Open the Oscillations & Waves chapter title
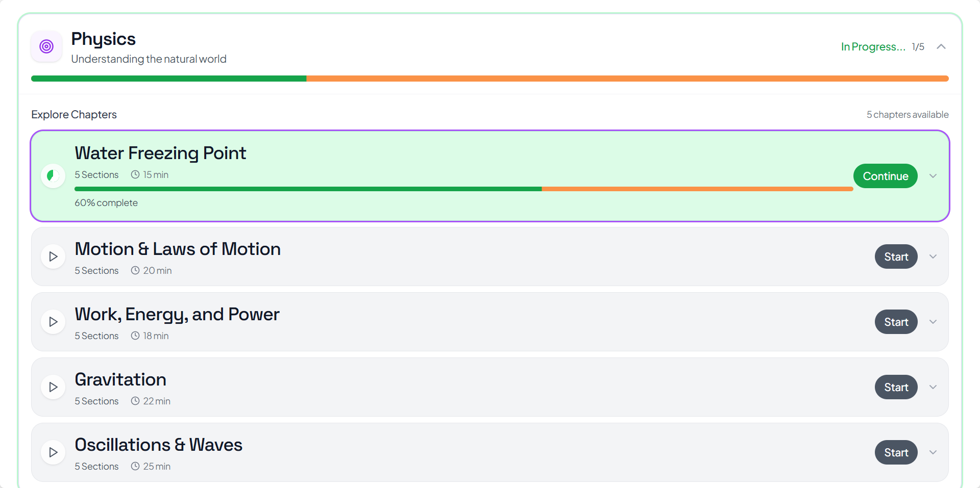This screenshot has width=980, height=488. (158, 445)
